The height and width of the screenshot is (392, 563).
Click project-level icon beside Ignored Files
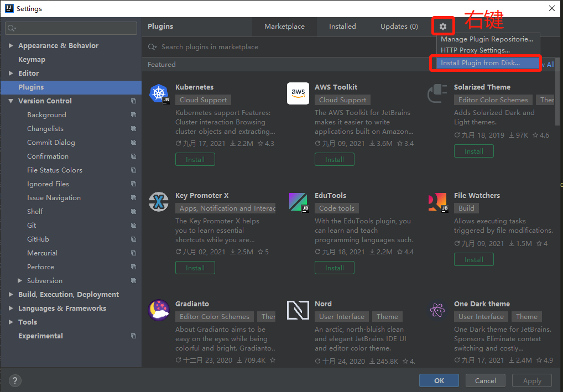(x=134, y=184)
